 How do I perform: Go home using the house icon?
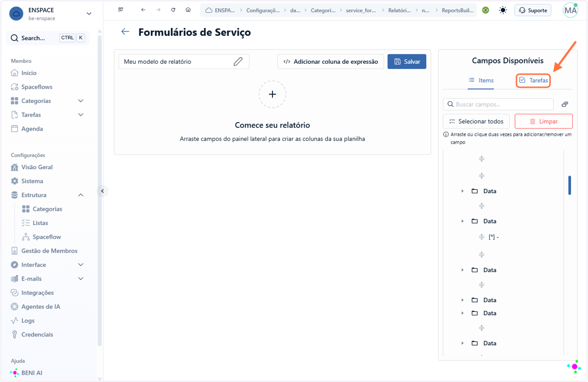click(188, 10)
